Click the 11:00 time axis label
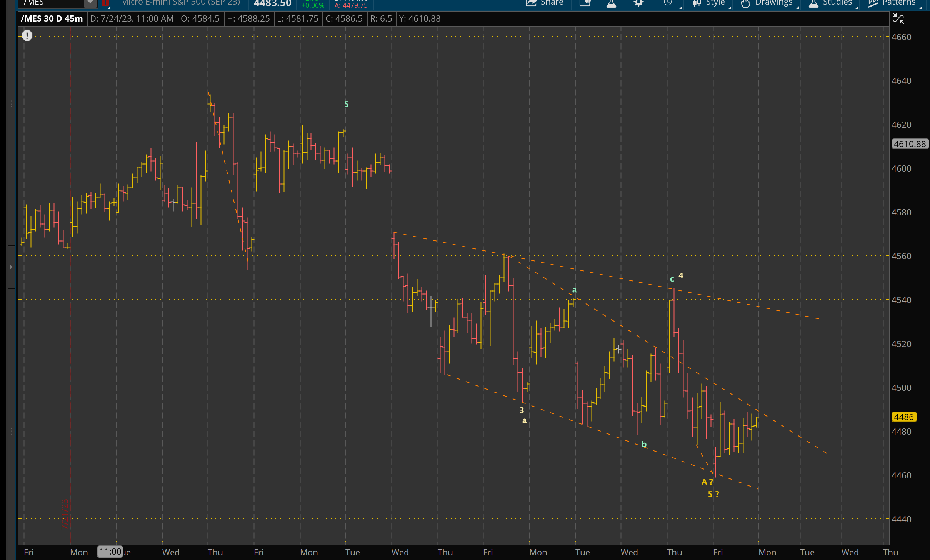This screenshot has width=930, height=560. [110, 552]
